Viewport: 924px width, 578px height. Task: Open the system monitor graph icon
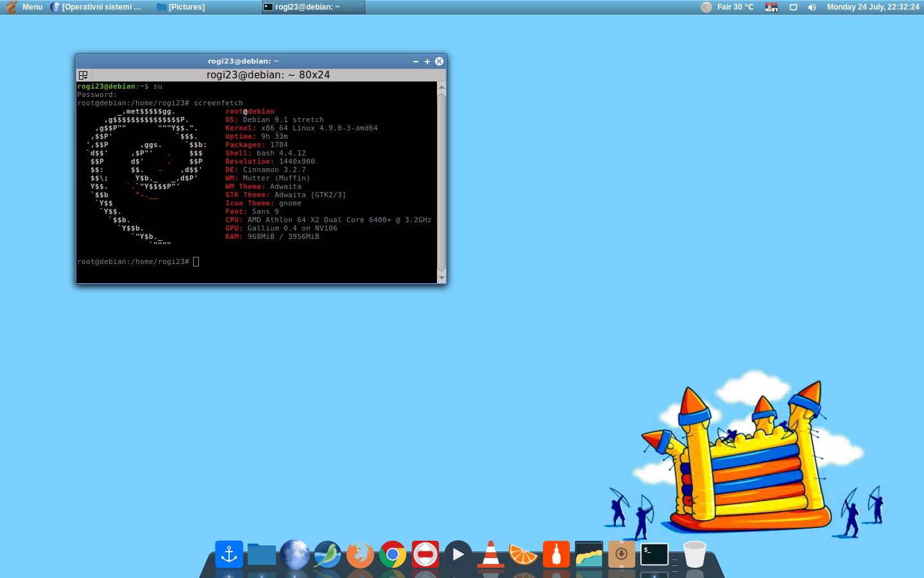point(588,554)
